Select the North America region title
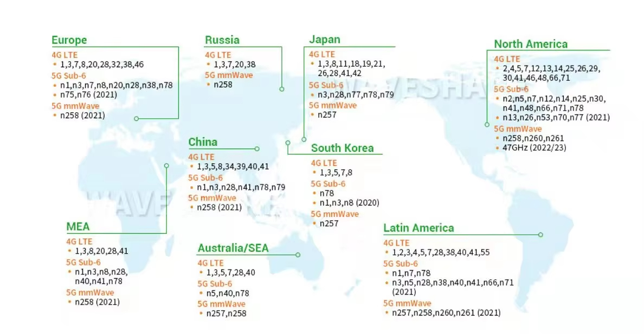The width and height of the screenshot is (644, 334). pyautogui.click(x=531, y=44)
